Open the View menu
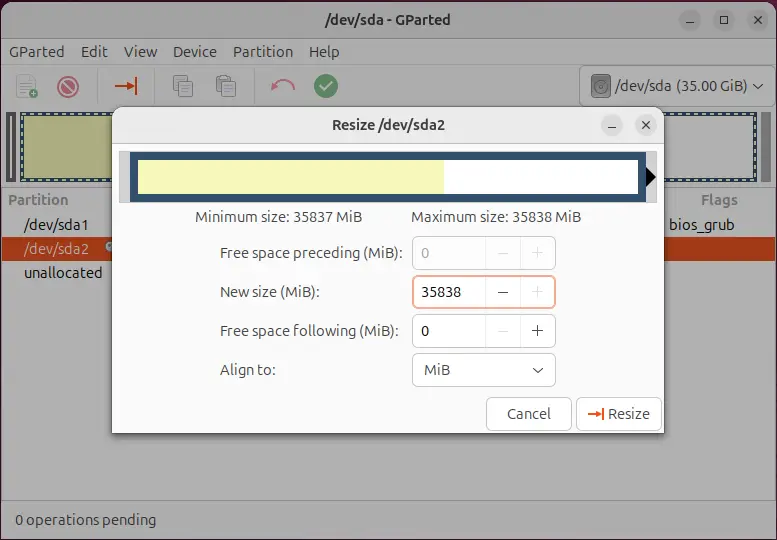777x540 pixels. click(x=140, y=52)
